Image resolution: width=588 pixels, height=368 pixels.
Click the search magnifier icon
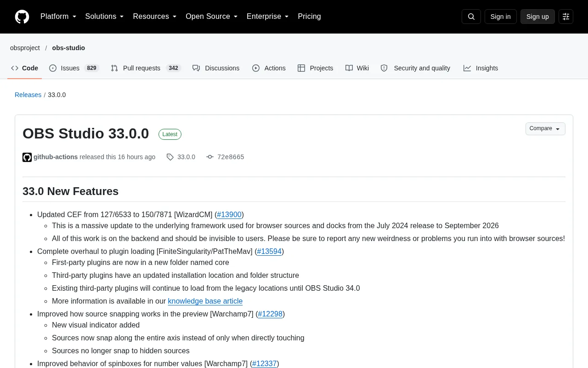(471, 17)
